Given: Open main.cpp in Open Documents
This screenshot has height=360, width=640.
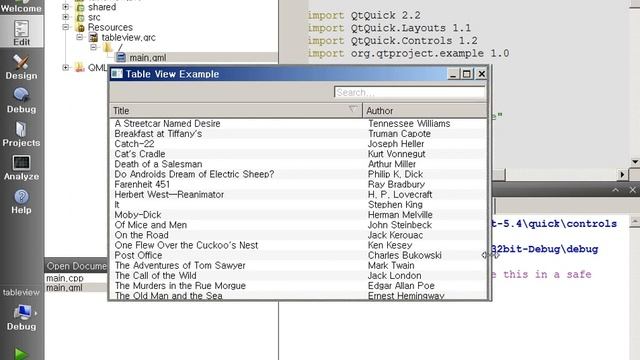Looking at the screenshot, I should pos(64,278).
